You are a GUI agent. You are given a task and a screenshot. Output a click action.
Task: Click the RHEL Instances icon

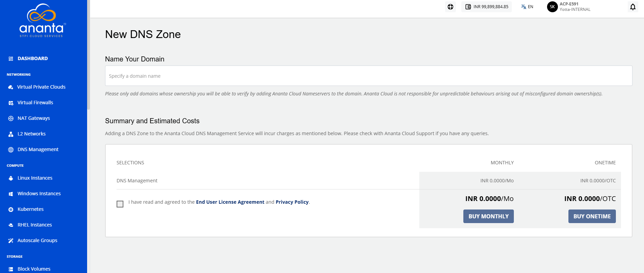(x=11, y=225)
